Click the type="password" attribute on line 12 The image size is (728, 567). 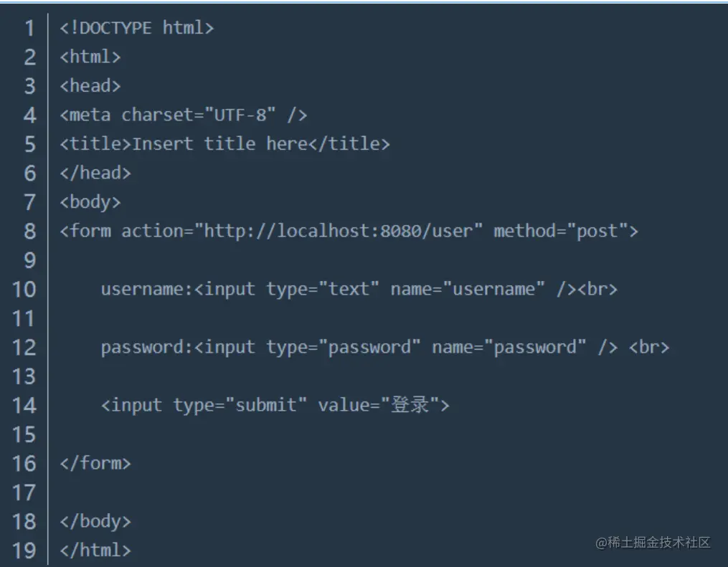coord(344,347)
